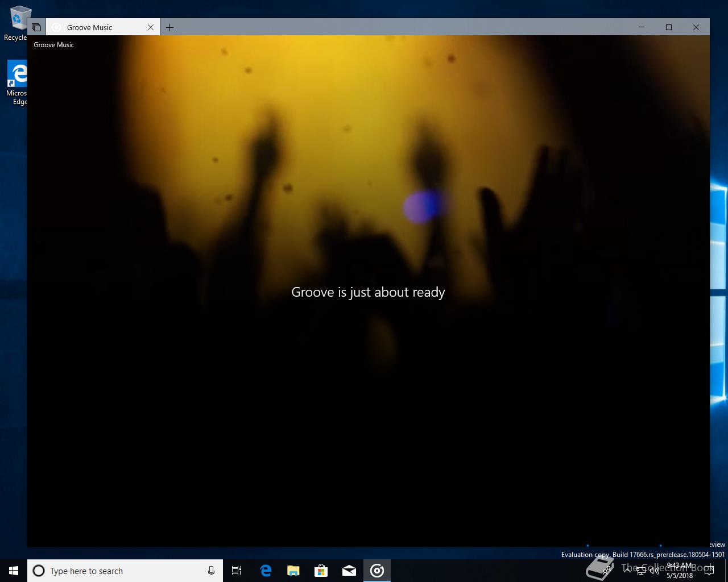728x582 pixels.
Task: Open Microsoft Store from taskbar
Action: tap(321, 571)
